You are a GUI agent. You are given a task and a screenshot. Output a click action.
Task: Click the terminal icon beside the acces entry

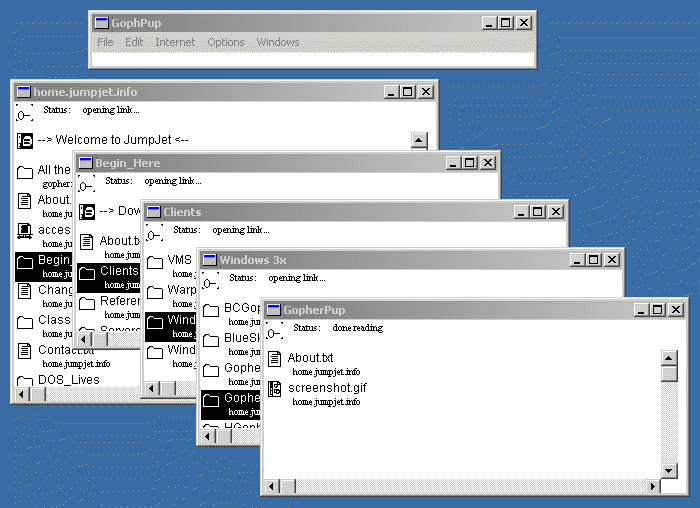tap(25, 231)
